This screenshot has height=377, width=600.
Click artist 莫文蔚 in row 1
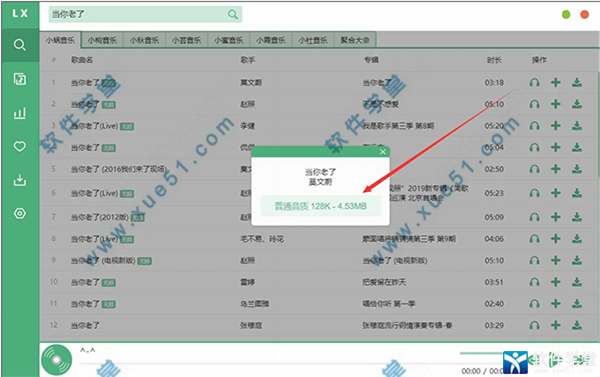[251, 82]
